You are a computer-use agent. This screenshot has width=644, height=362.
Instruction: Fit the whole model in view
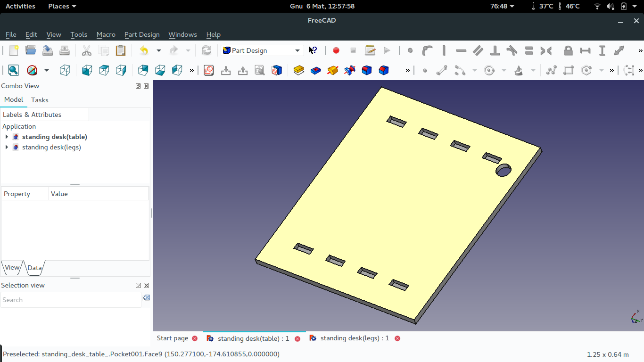click(x=13, y=70)
